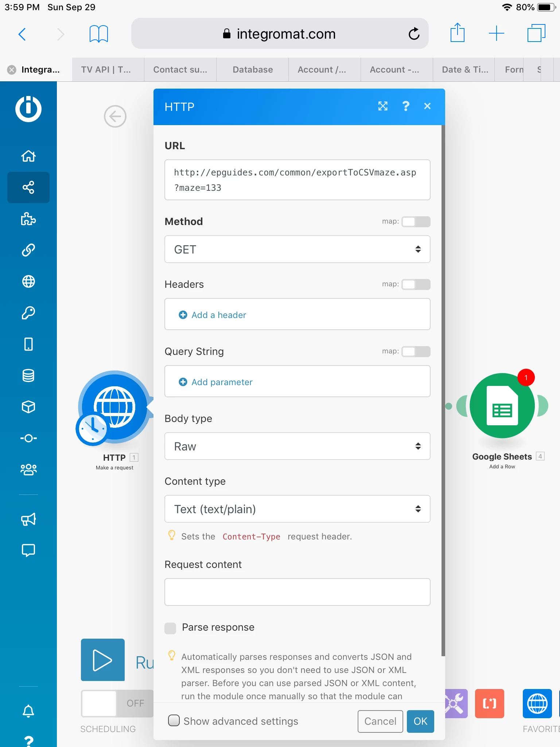Select HTTP module globe node

[115, 407]
